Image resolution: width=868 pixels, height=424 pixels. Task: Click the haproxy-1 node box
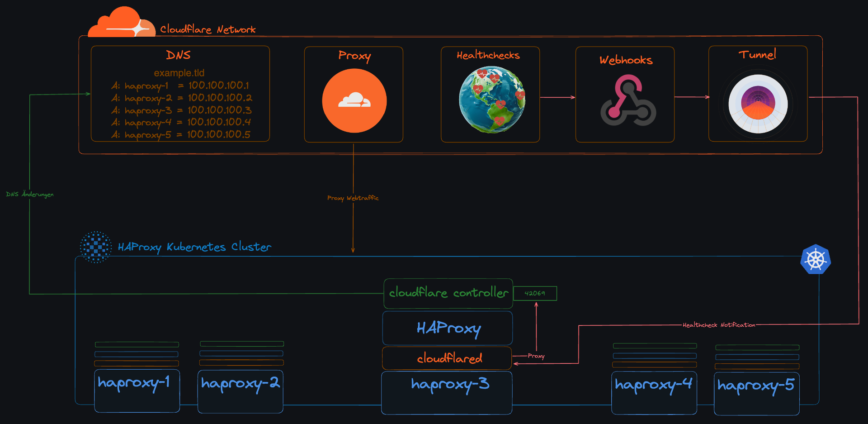pyautogui.click(x=137, y=391)
